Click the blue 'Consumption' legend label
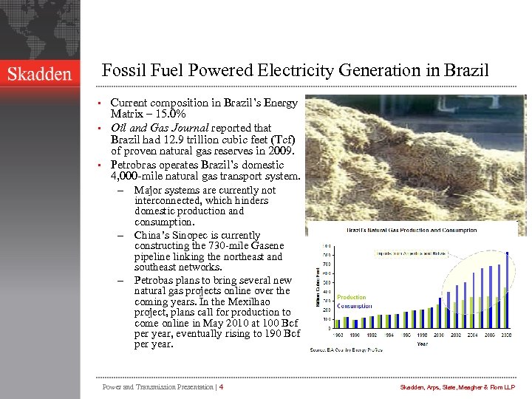Viewport: 532px width, 399px height. click(x=355, y=306)
